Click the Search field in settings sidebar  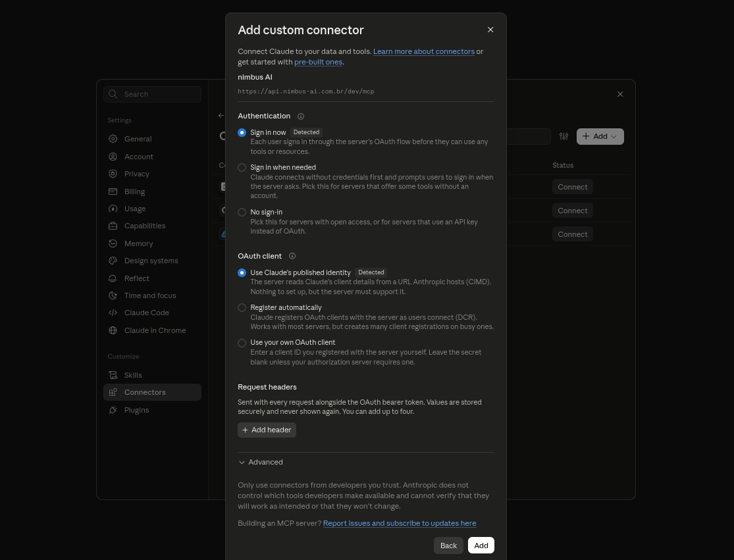153,95
